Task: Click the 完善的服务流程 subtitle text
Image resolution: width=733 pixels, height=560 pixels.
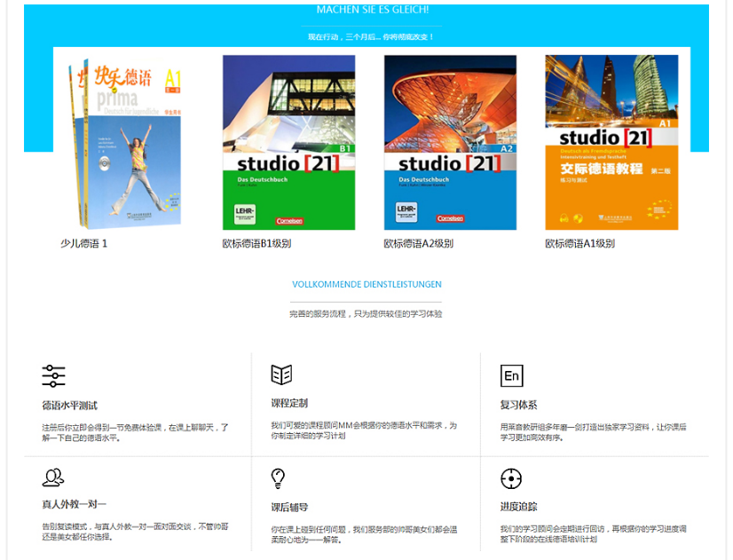Action: 366,313
